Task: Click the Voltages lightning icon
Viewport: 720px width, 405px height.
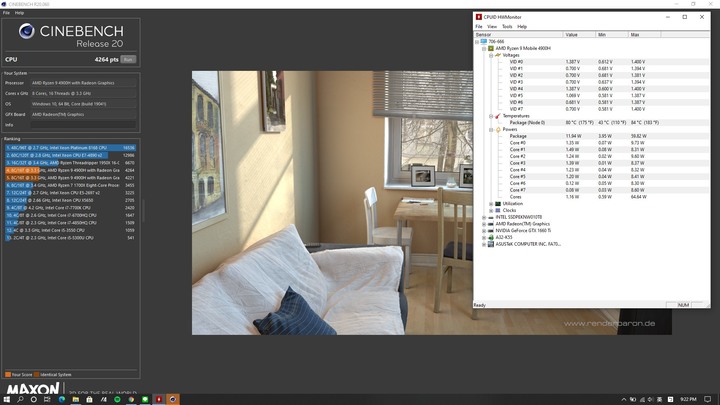Action: coord(498,55)
